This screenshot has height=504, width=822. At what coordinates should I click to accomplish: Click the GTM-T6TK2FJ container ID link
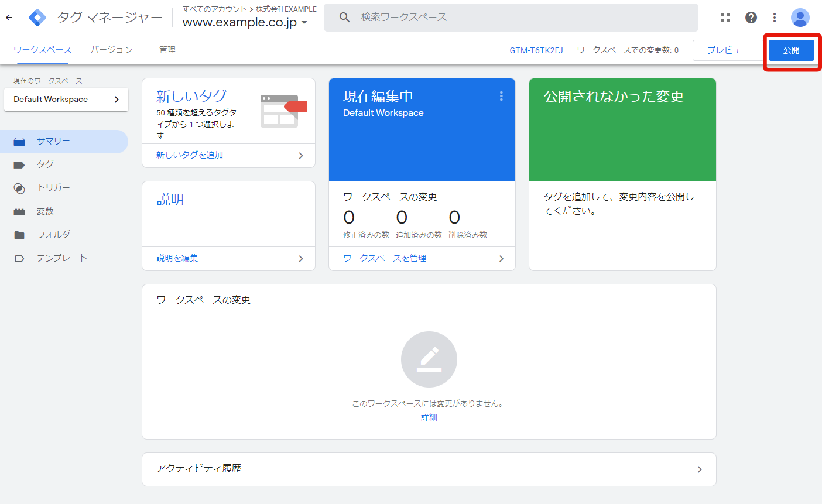coord(536,50)
